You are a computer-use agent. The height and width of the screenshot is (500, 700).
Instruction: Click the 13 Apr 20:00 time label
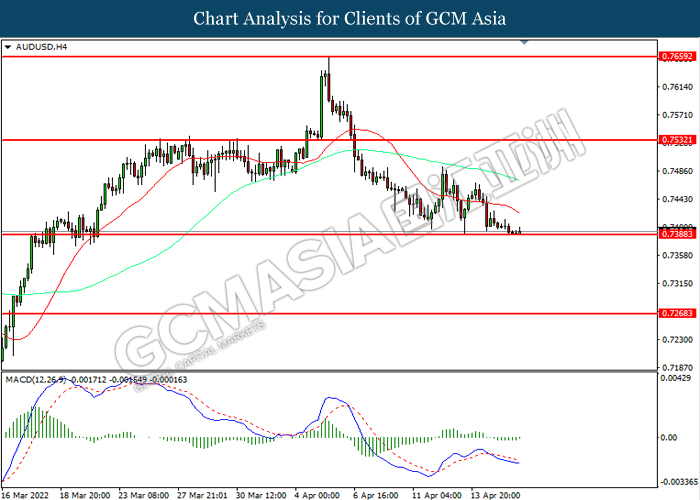point(496,495)
